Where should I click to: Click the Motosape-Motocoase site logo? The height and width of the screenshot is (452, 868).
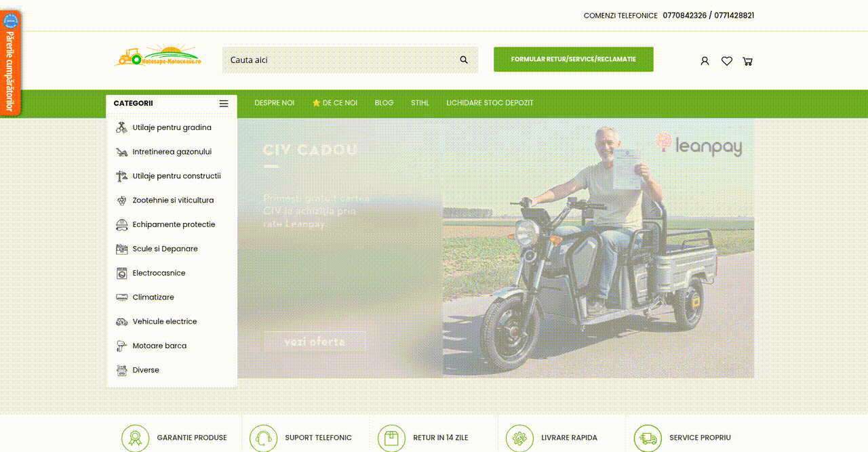coord(158,56)
